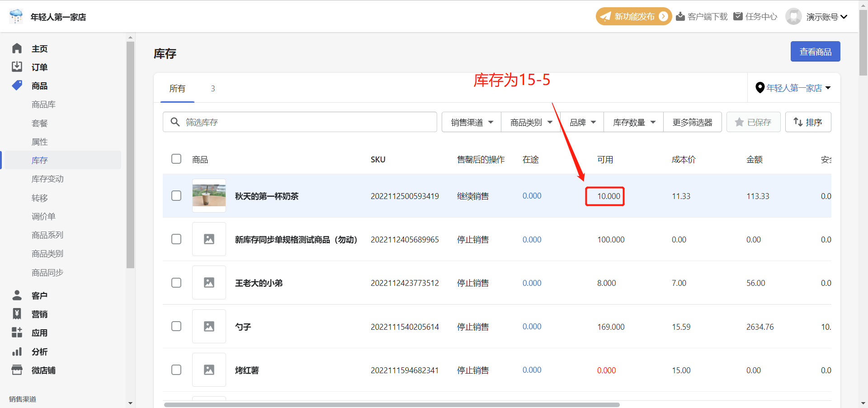Click the 查看商品 button
The width and height of the screenshot is (868, 408).
815,52
